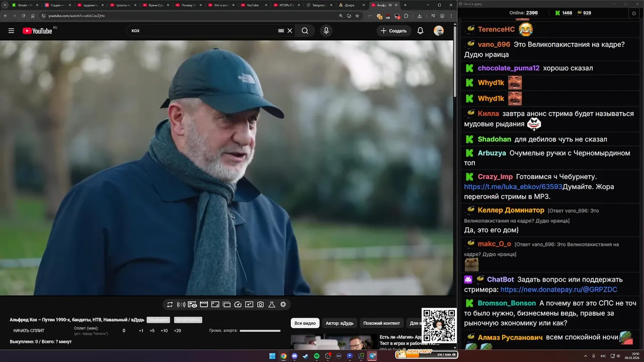The width and height of the screenshot is (644, 362).
Task: Add +20 minutes to split
Action: tap(177, 331)
